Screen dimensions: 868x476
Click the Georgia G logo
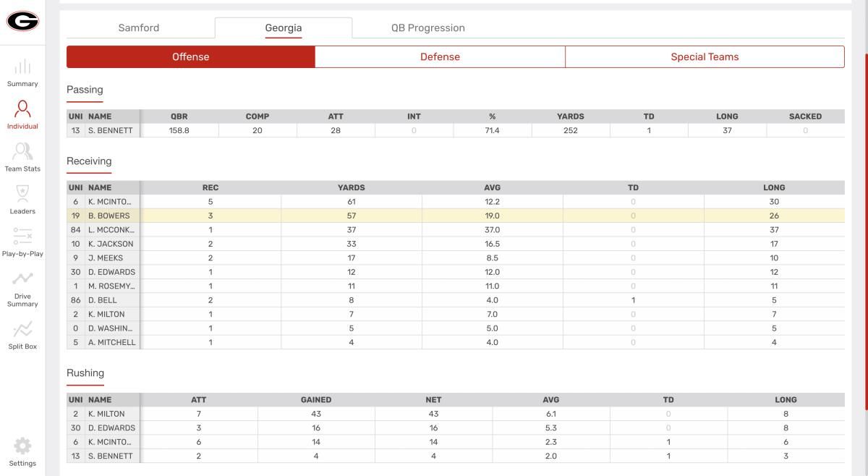click(x=22, y=20)
